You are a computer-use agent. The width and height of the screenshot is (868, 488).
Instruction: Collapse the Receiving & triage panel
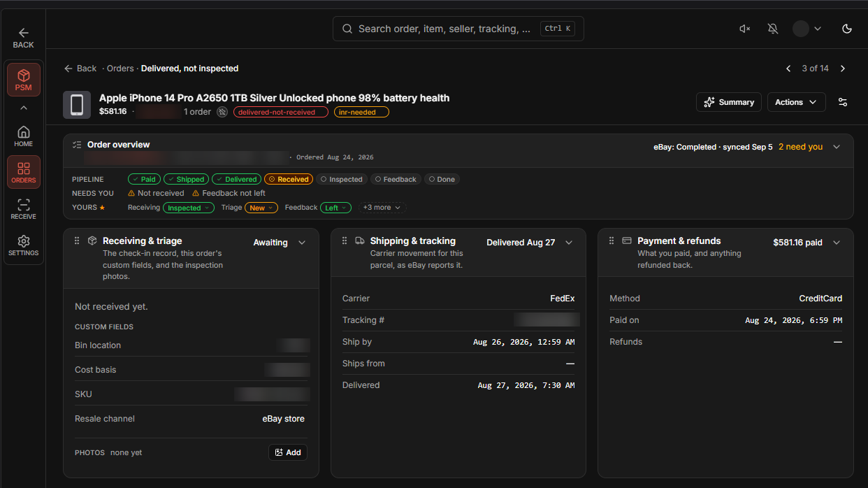(x=302, y=243)
